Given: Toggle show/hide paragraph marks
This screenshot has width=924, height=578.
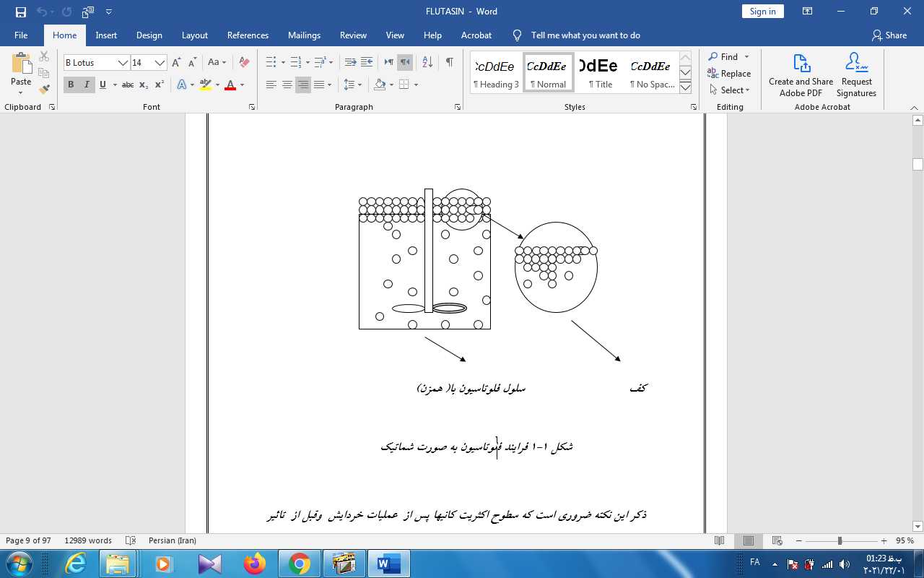Looking at the screenshot, I should [x=449, y=63].
